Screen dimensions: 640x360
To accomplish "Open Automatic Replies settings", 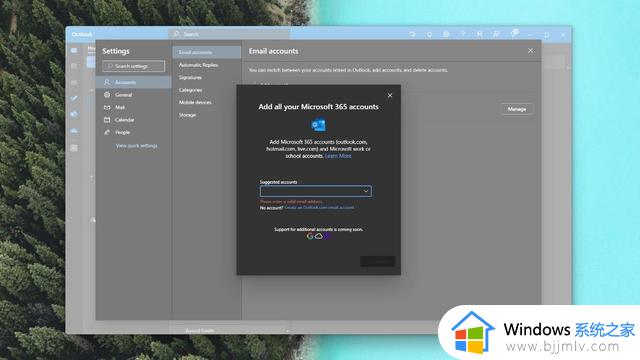I will [x=198, y=65].
